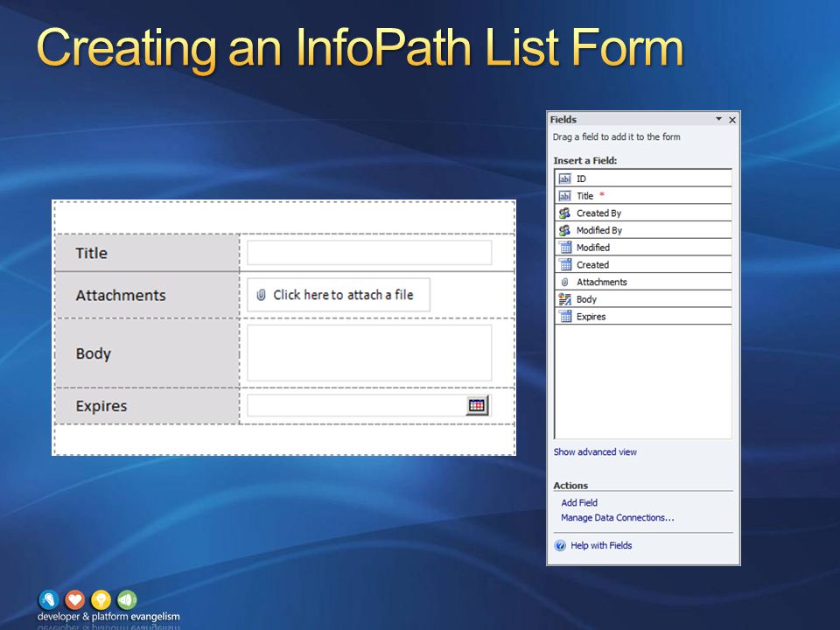Select the Created field label
Viewport: 840px width, 630px height.
tap(592, 264)
